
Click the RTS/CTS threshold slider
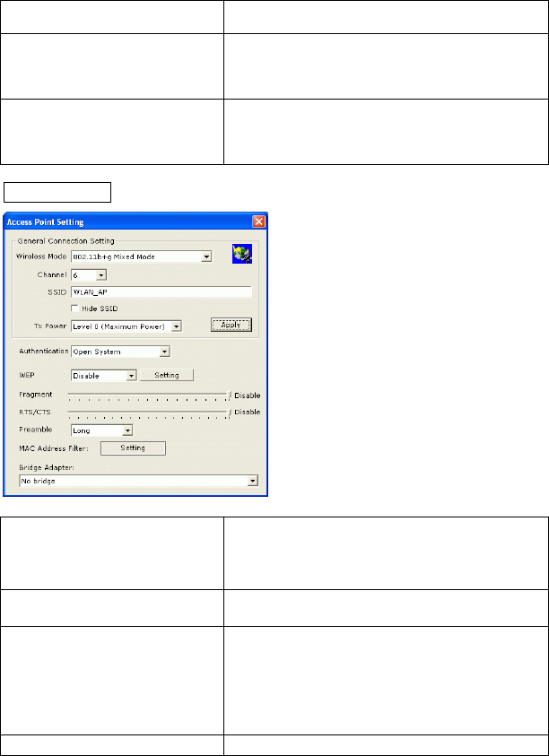coord(150,413)
